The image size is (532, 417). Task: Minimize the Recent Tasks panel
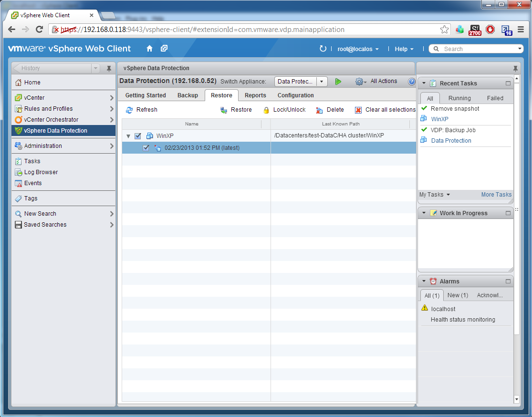click(x=508, y=83)
